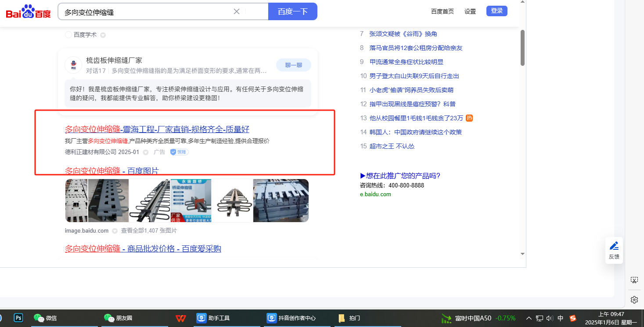
Task: Show hidden icons in the system tray
Action: (529, 318)
